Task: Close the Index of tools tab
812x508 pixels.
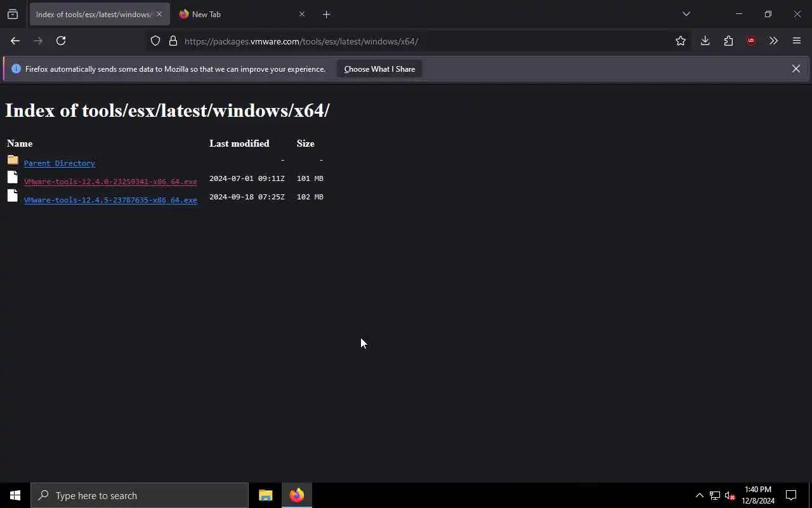Action: (x=159, y=14)
